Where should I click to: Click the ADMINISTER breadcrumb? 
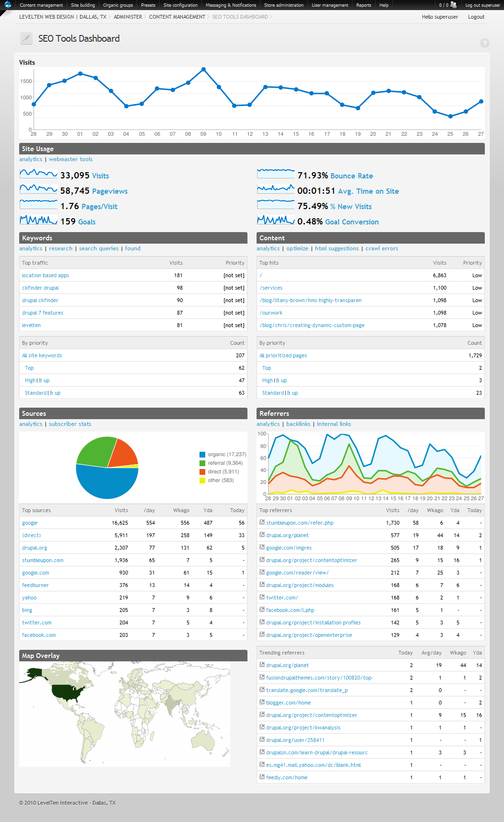pyautogui.click(x=128, y=17)
